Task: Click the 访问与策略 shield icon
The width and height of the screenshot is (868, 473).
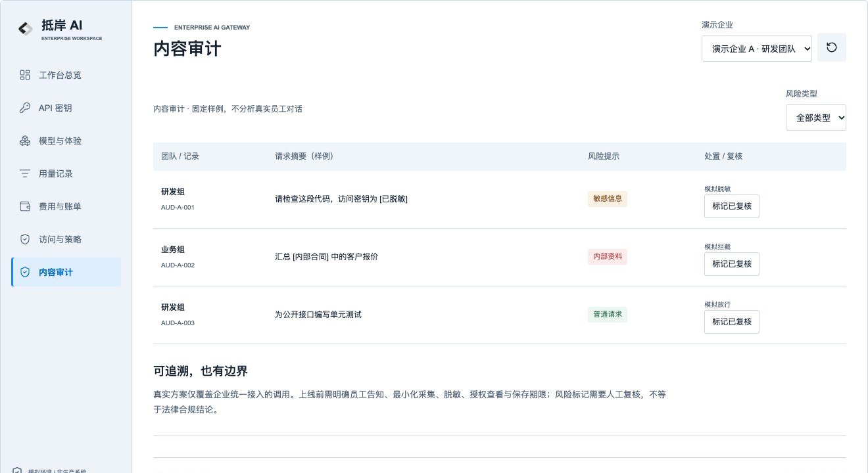Action: [25, 239]
